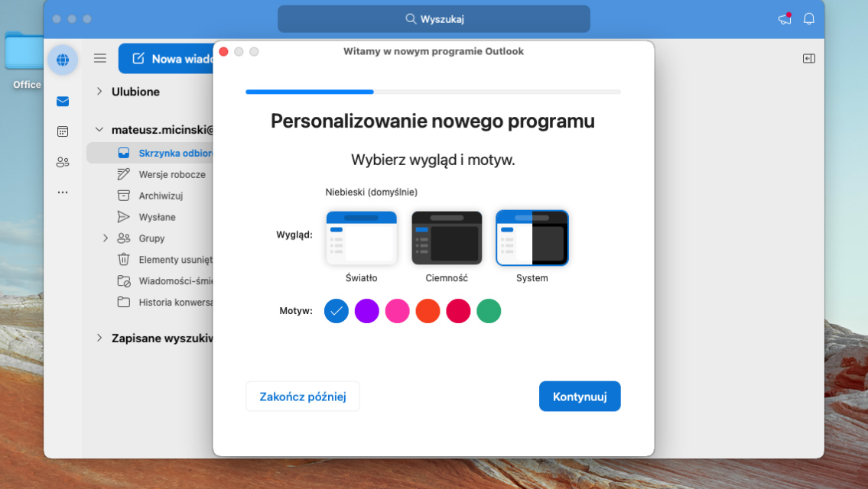Screen dimensions: 868x489
Task: Expand the Ulubione section
Action: [x=99, y=91]
